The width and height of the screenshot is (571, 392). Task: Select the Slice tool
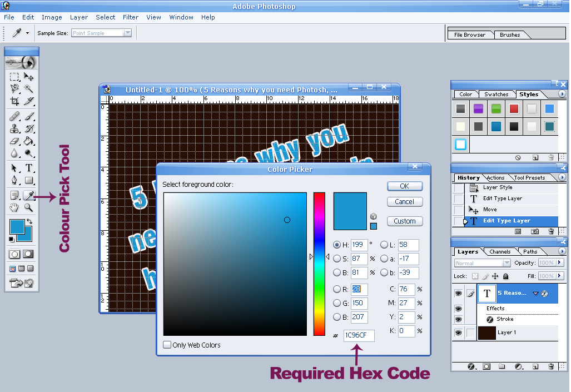point(29,101)
